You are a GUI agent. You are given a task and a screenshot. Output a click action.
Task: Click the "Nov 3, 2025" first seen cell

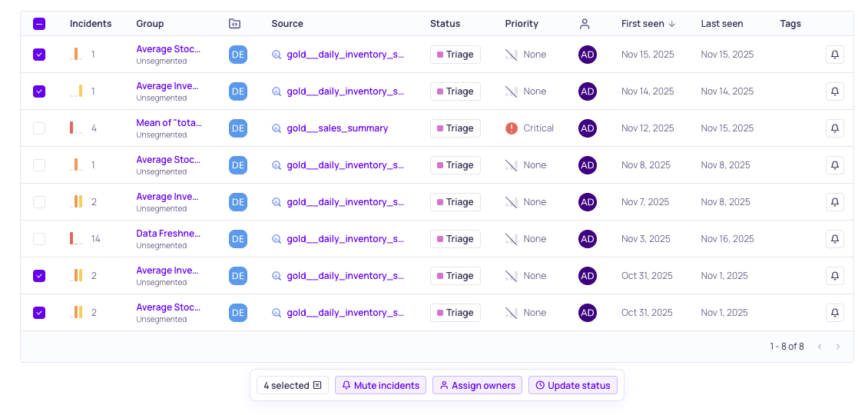pos(646,239)
